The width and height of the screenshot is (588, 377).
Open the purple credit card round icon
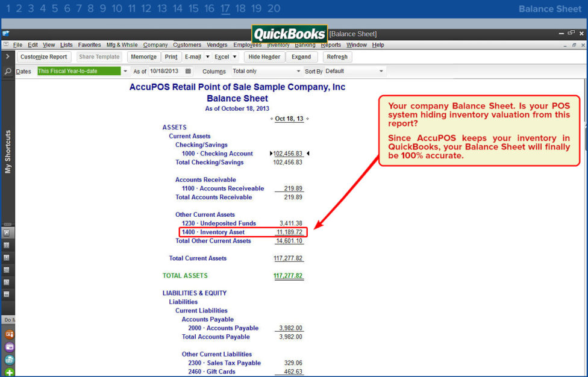(10, 347)
